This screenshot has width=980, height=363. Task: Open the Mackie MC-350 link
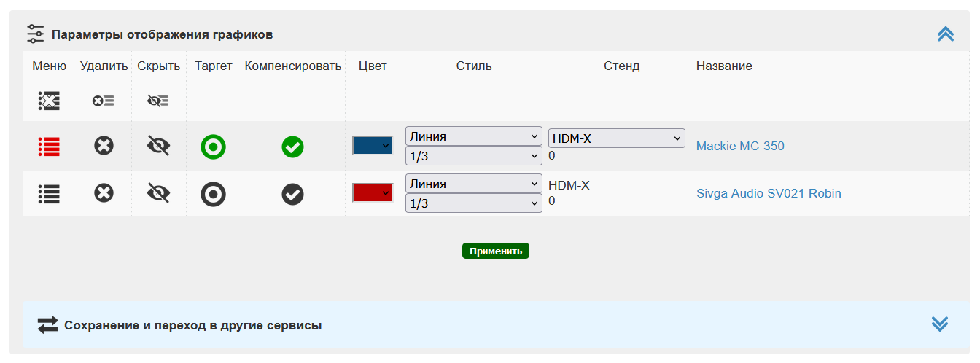click(x=740, y=146)
